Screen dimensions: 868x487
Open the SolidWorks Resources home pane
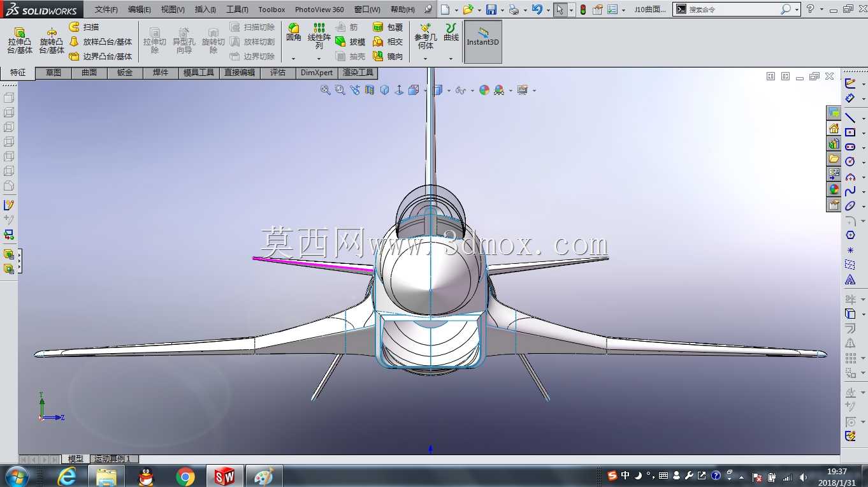834,129
